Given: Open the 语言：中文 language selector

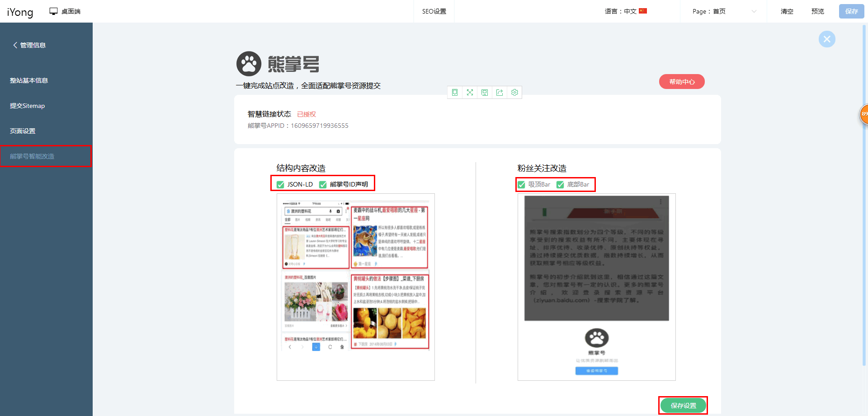Looking at the screenshot, I should tap(626, 11).
